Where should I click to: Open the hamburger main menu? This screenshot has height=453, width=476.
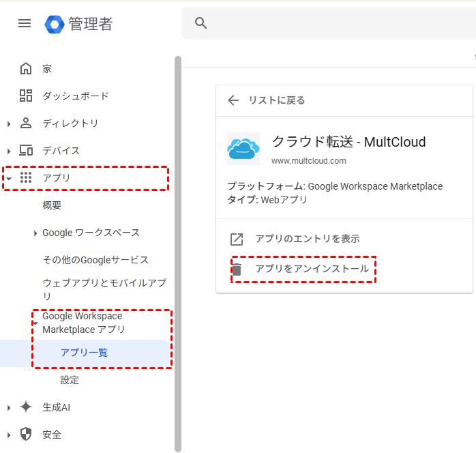click(25, 23)
